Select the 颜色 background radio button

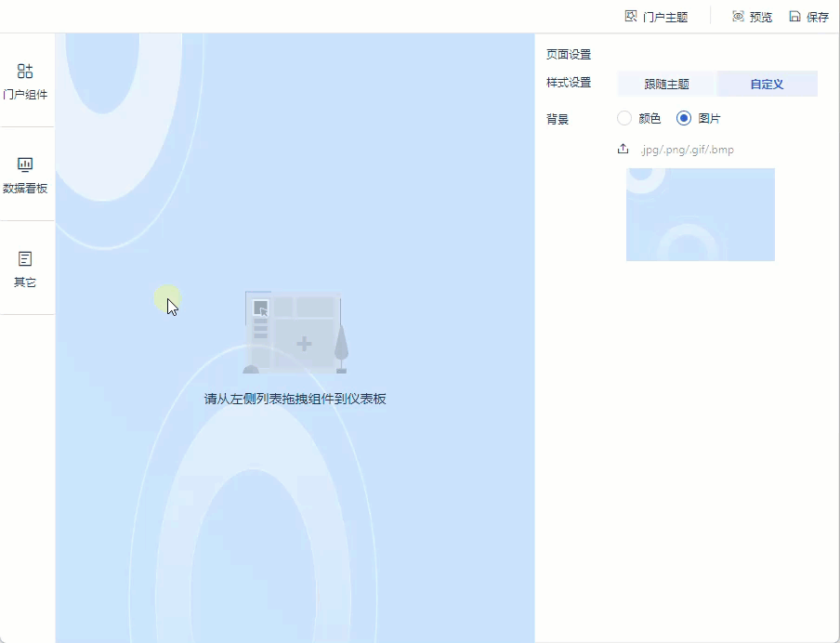point(624,118)
